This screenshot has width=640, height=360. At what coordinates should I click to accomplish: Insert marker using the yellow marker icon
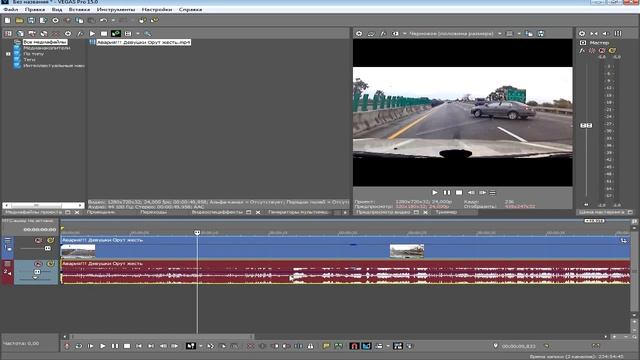point(326,346)
